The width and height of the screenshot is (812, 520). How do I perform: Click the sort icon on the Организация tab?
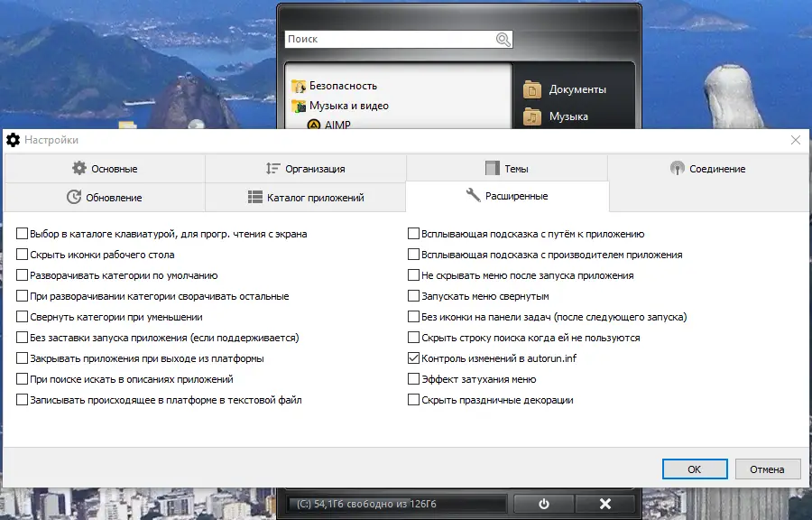point(272,168)
